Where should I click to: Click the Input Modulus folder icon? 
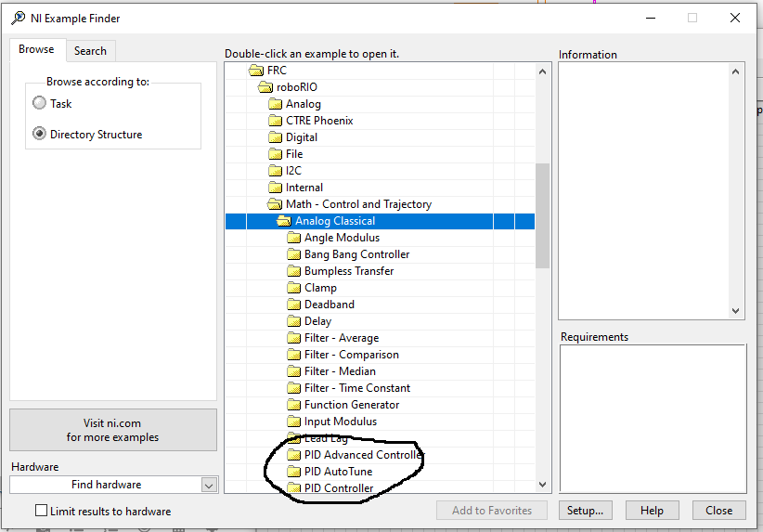[293, 422]
